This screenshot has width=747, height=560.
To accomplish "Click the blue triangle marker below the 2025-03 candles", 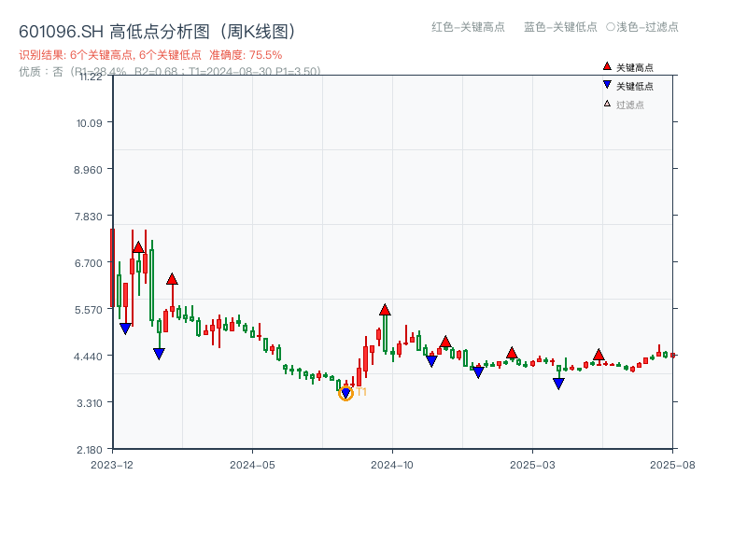I will 558,383.
